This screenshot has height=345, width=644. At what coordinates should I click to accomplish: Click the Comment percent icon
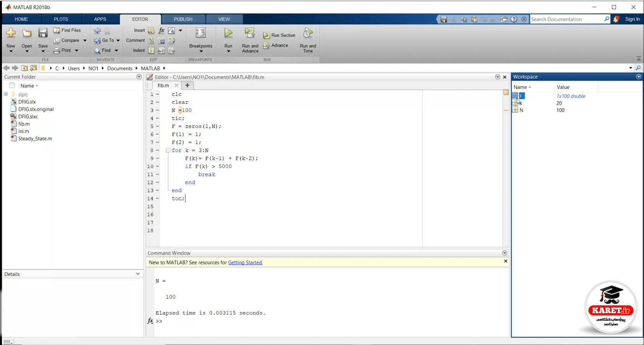click(151, 40)
